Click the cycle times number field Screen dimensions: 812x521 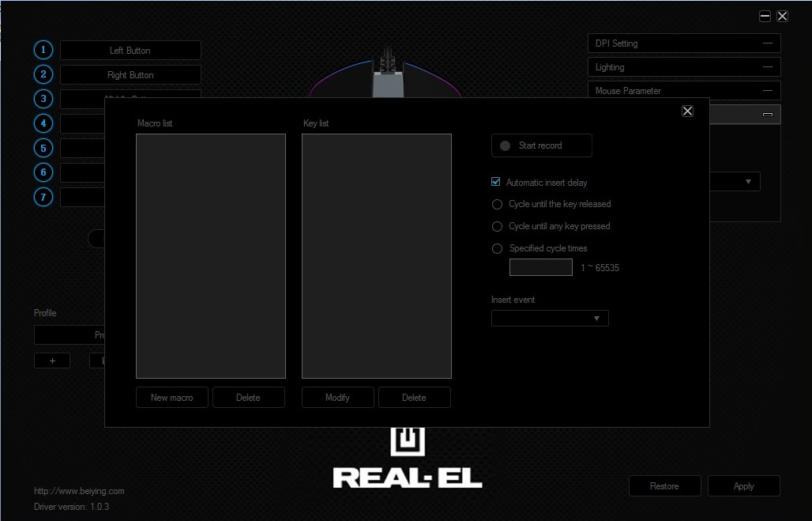point(540,267)
